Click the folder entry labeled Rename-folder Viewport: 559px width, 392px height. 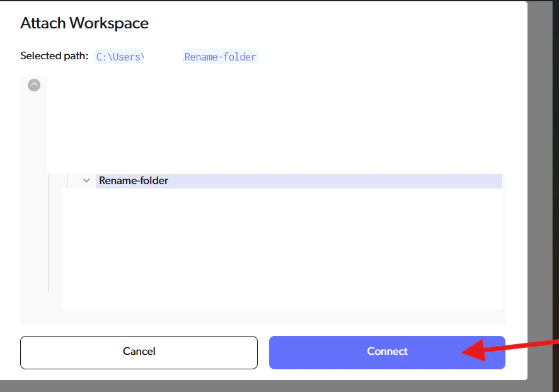coord(133,180)
